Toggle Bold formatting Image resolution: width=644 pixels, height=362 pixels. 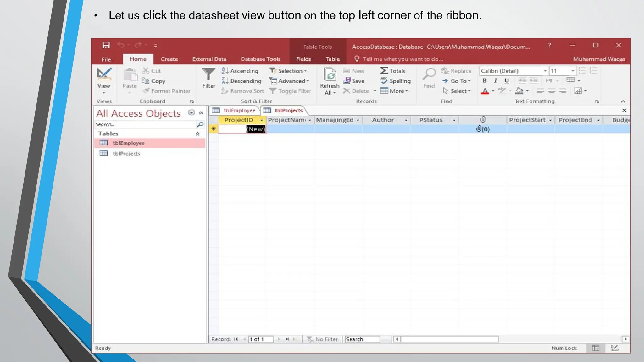click(x=485, y=81)
